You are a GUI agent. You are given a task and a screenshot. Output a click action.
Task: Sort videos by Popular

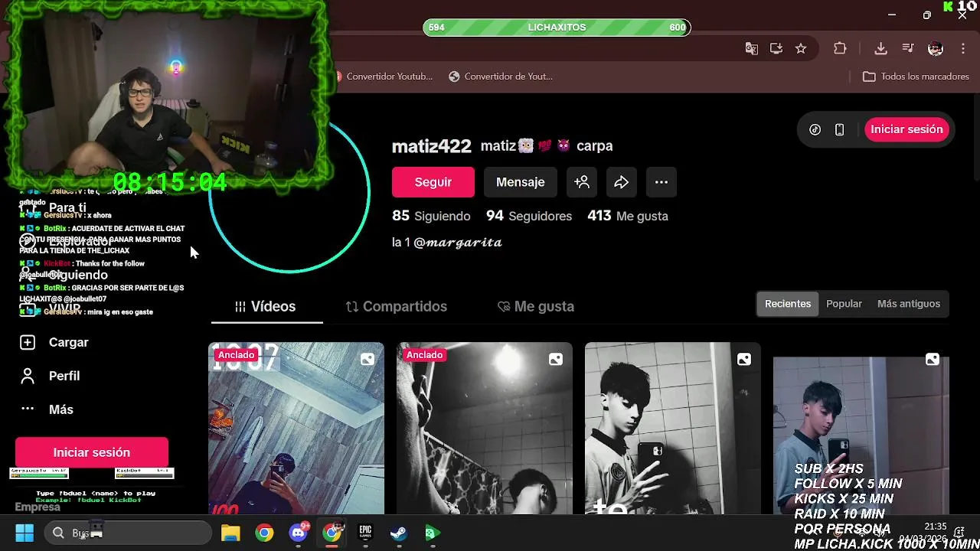click(844, 304)
